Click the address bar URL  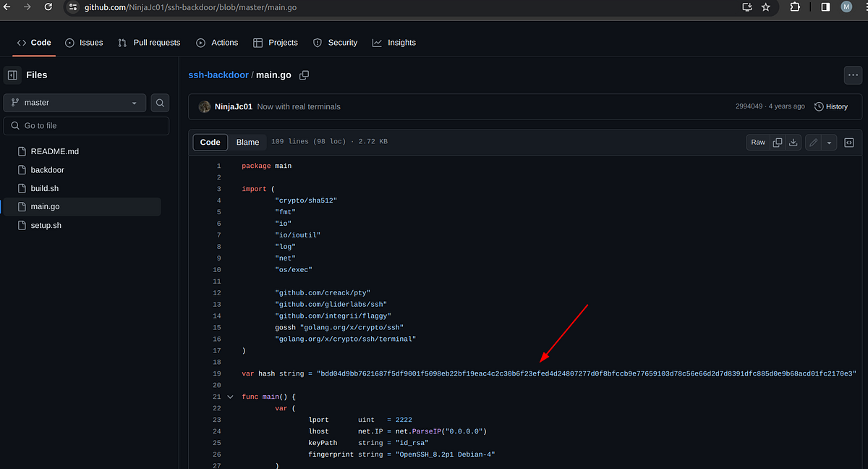pos(190,7)
